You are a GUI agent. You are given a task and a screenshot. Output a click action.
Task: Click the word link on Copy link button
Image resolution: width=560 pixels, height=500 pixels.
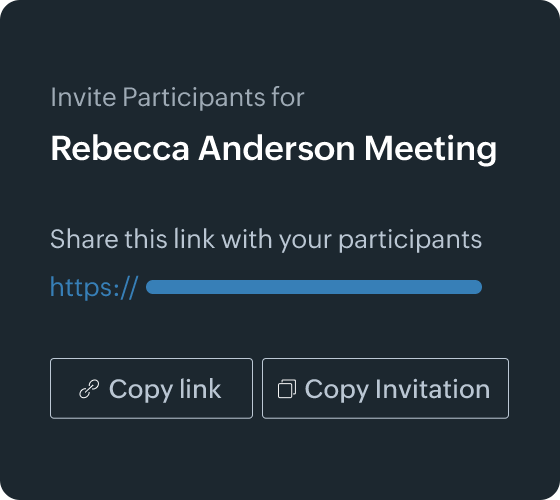click(200, 388)
